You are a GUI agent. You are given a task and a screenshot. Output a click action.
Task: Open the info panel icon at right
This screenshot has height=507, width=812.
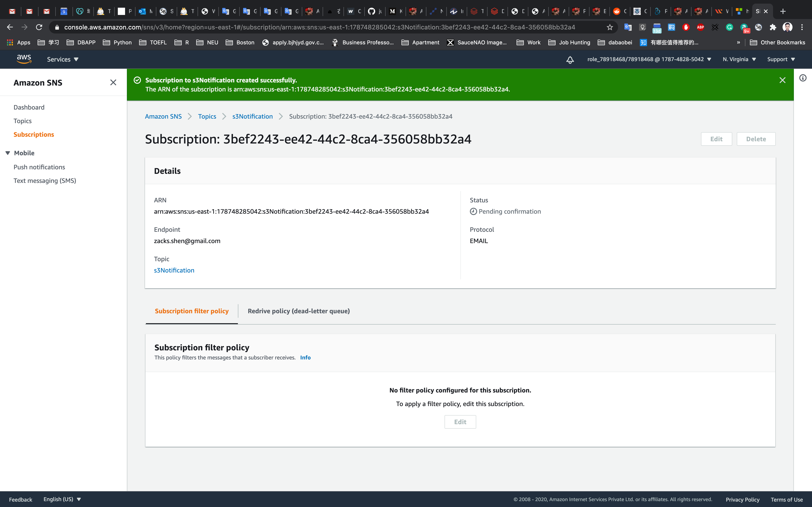(x=803, y=78)
